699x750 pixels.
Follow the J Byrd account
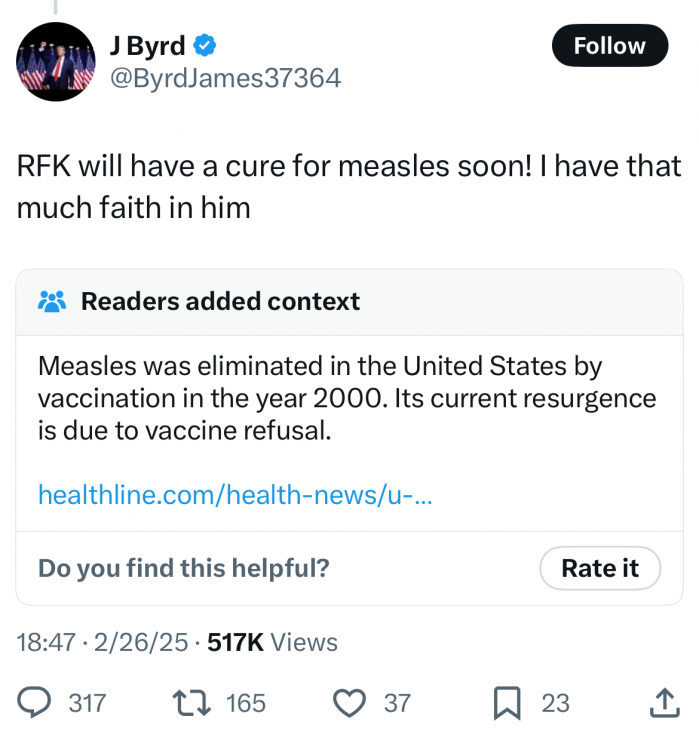coord(609,46)
